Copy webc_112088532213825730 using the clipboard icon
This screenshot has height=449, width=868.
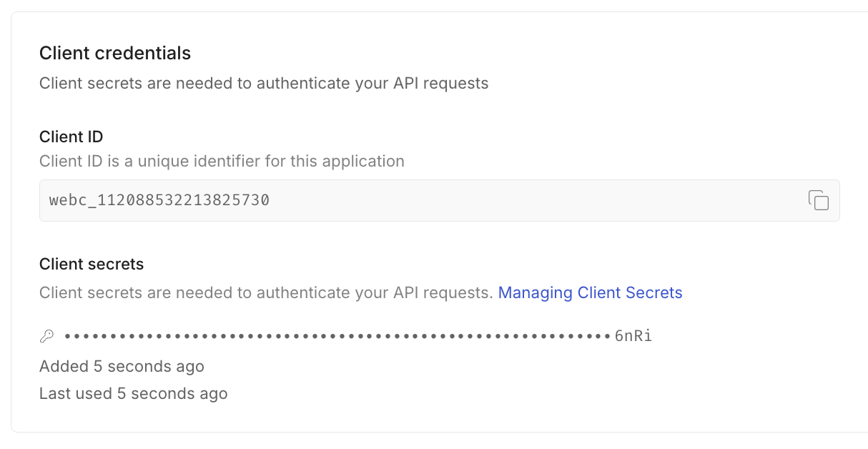pyautogui.click(x=819, y=201)
